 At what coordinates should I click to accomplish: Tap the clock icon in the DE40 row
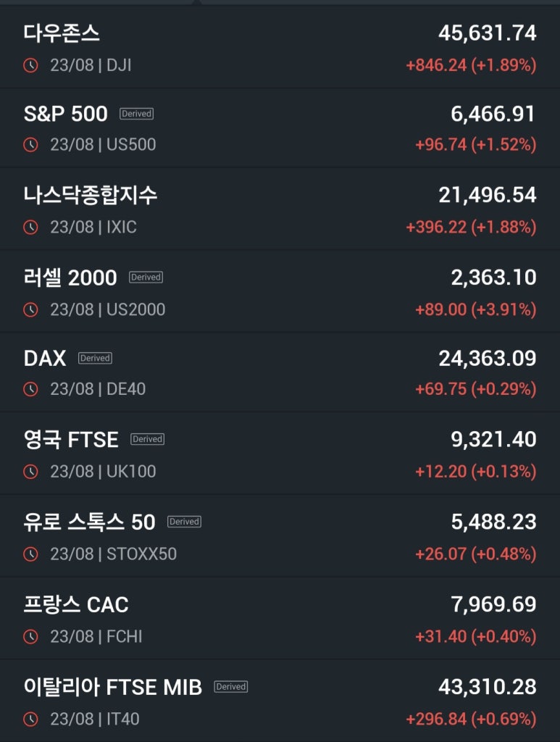[30, 389]
